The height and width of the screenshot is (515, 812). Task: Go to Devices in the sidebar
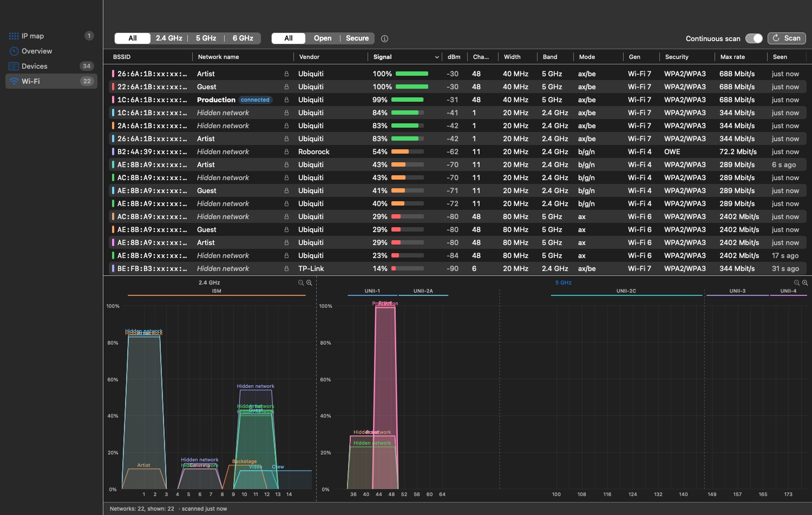51,66
